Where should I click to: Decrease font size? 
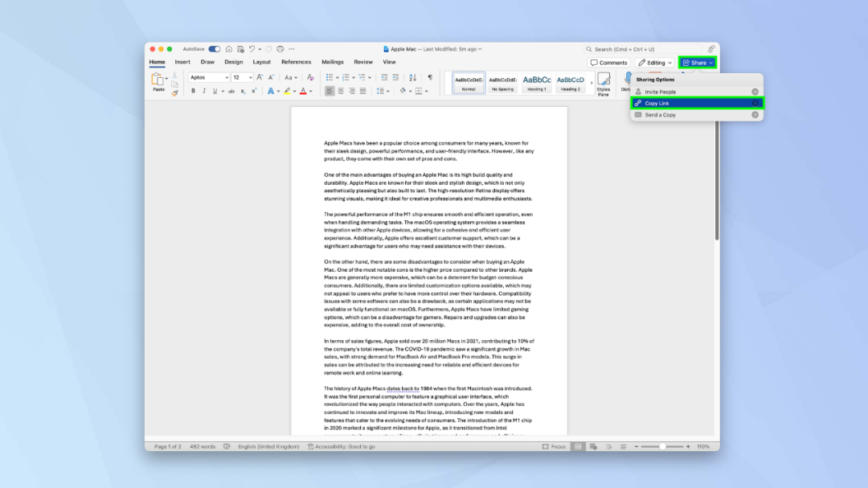pyautogui.click(x=271, y=77)
